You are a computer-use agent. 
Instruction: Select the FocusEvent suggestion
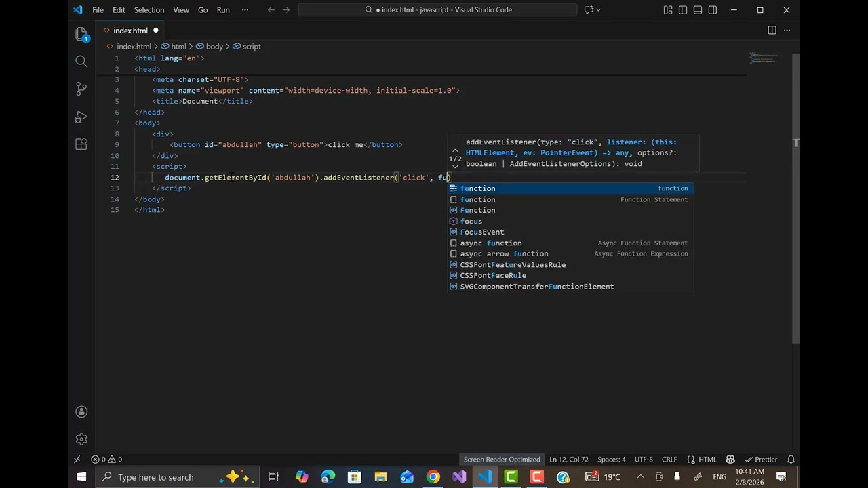click(571, 232)
